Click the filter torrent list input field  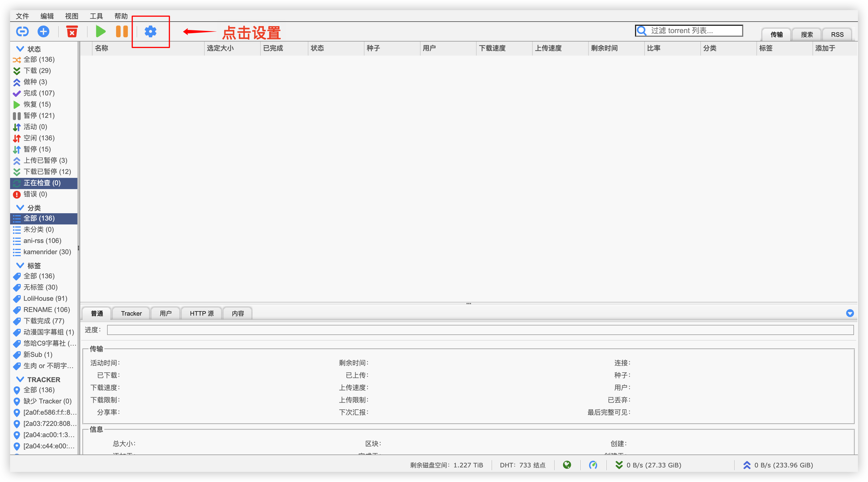pyautogui.click(x=689, y=31)
